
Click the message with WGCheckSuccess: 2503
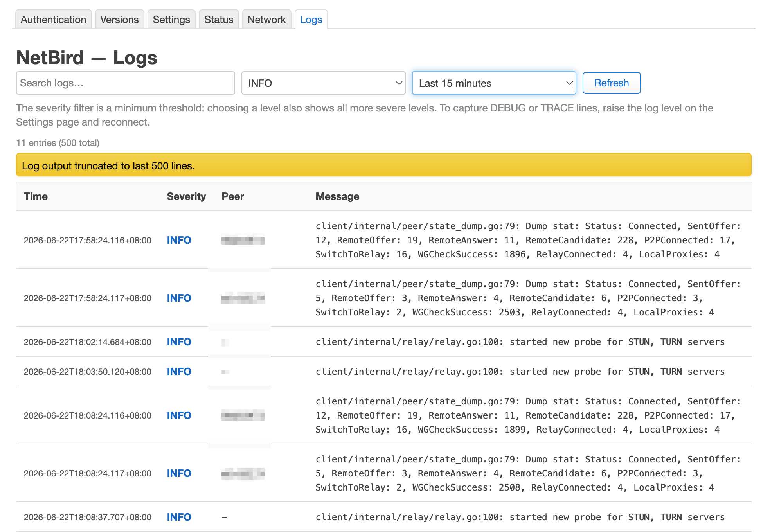click(528, 298)
